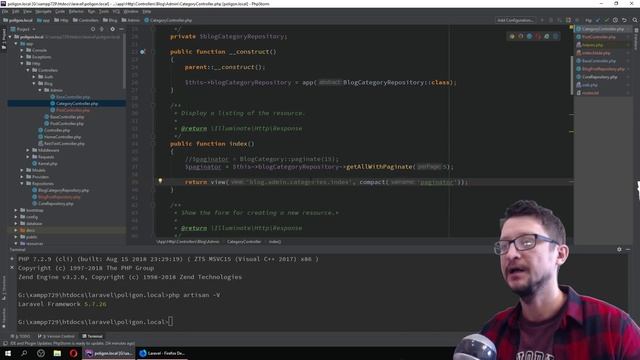Click Add Configuration button
Image resolution: width=640 pixels, height=360 pixels.
(515, 20)
